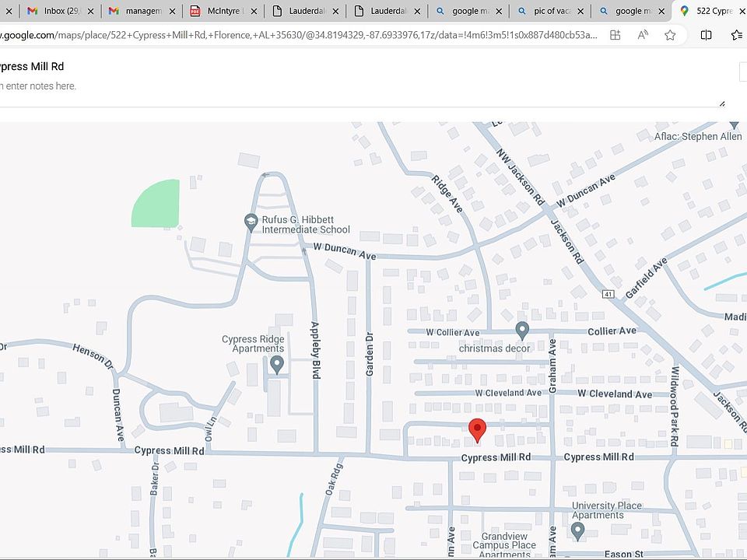Screen dimensions: 747x560
Task: Click the read aloud icon in address bar
Action: (643, 35)
